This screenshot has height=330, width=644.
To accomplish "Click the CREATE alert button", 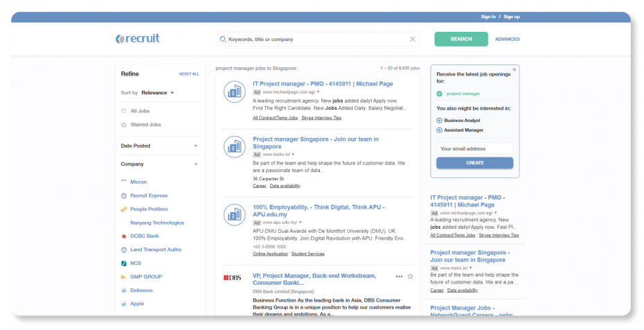I will [x=475, y=163].
